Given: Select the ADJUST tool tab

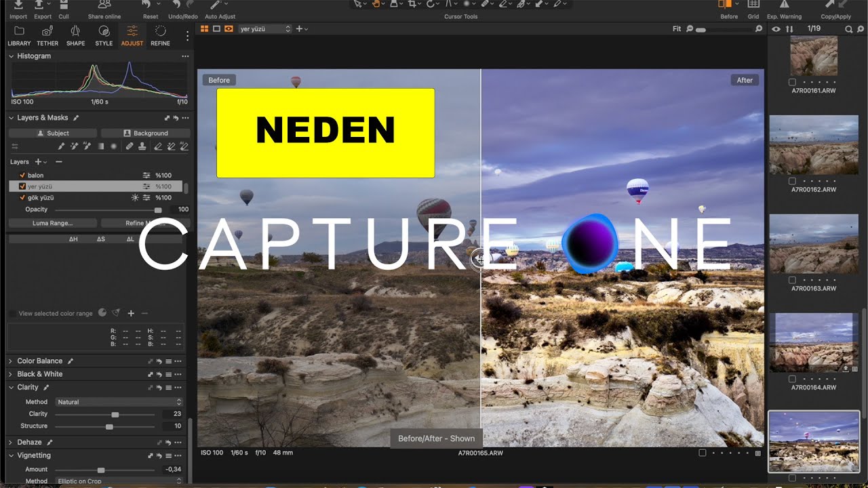Looking at the screenshot, I should pyautogui.click(x=132, y=36).
